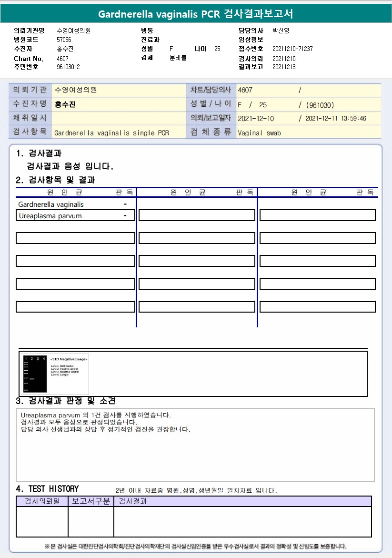Click the STD Negative Image gel thumbnail
This screenshot has height=558, width=392.
54,374
